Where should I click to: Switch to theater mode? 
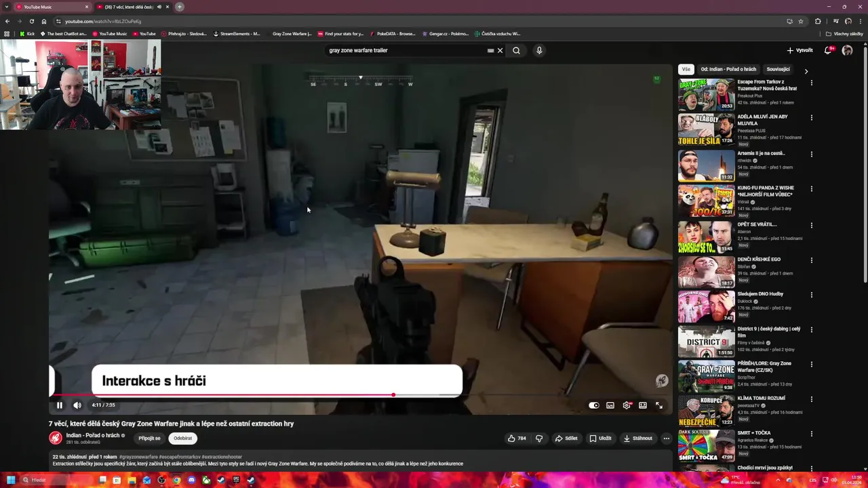[643, 405]
